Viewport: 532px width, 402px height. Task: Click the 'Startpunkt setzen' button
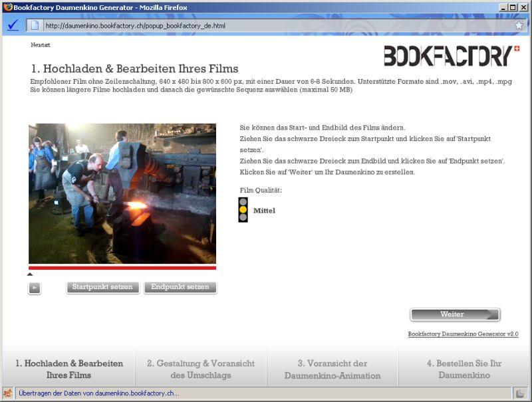(x=102, y=287)
